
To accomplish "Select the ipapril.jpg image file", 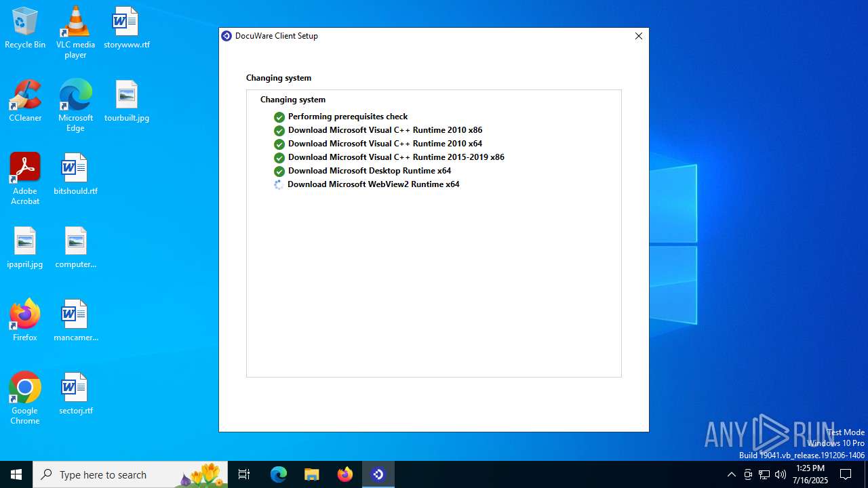I will point(25,248).
